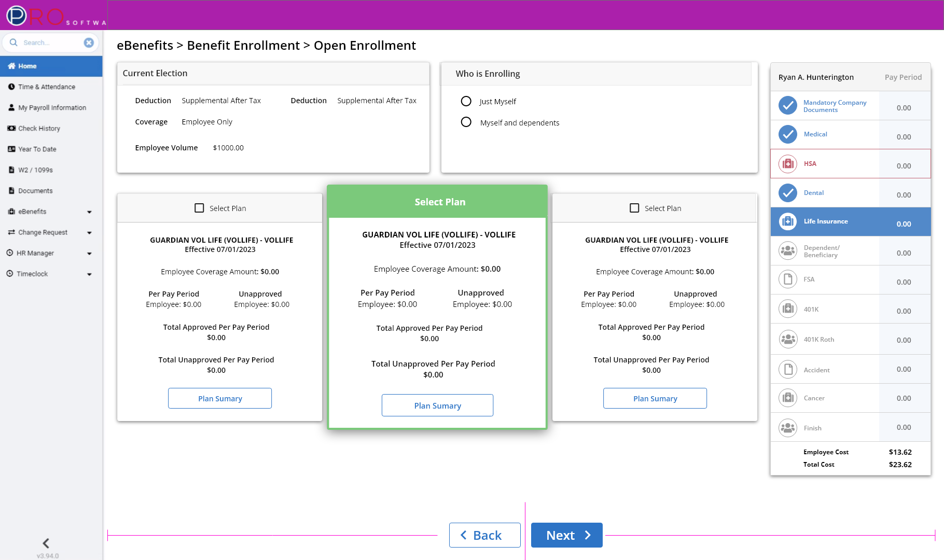Click the Dependent/Beneficiary step icon
The width and height of the screenshot is (944, 560).
(x=787, y=251)
